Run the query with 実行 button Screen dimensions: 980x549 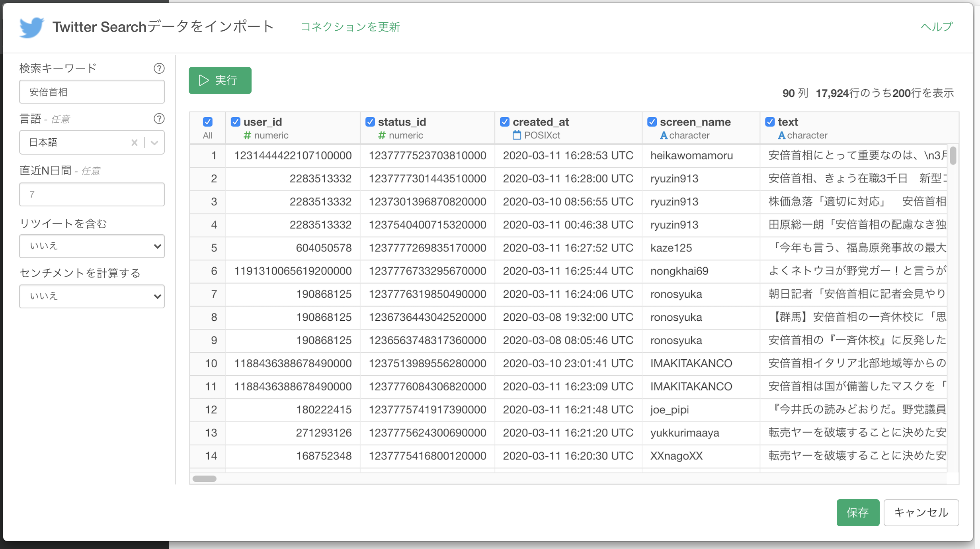220,80
